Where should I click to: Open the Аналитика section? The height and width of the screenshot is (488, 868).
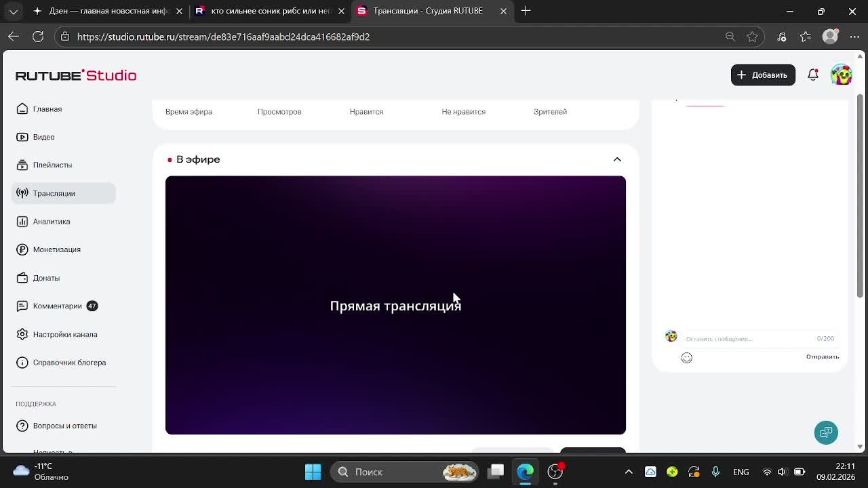(63, 222)
